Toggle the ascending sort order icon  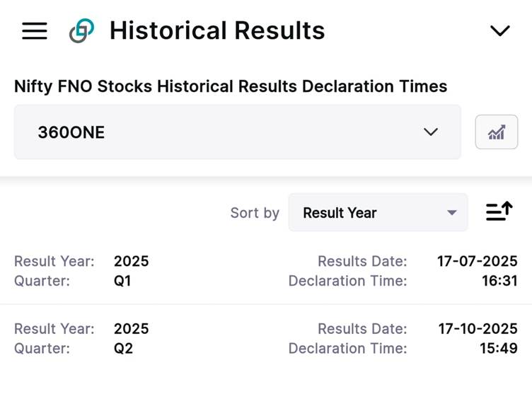(x=499, y=211)
